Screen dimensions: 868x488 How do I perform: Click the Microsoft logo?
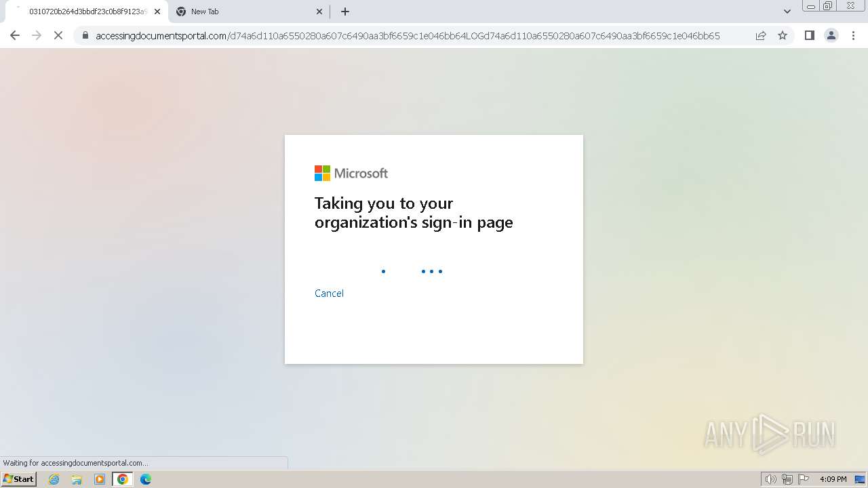tap(351, 174)
